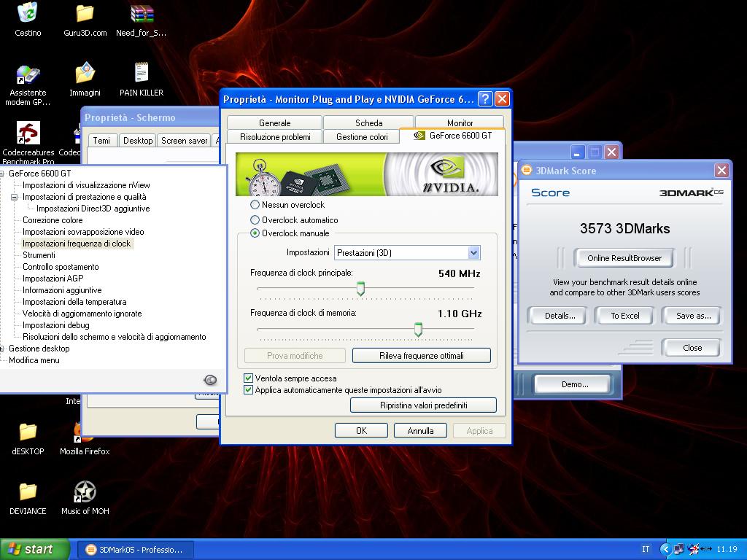Open the Gestione colori tab
747x560 pixels.
362,136
